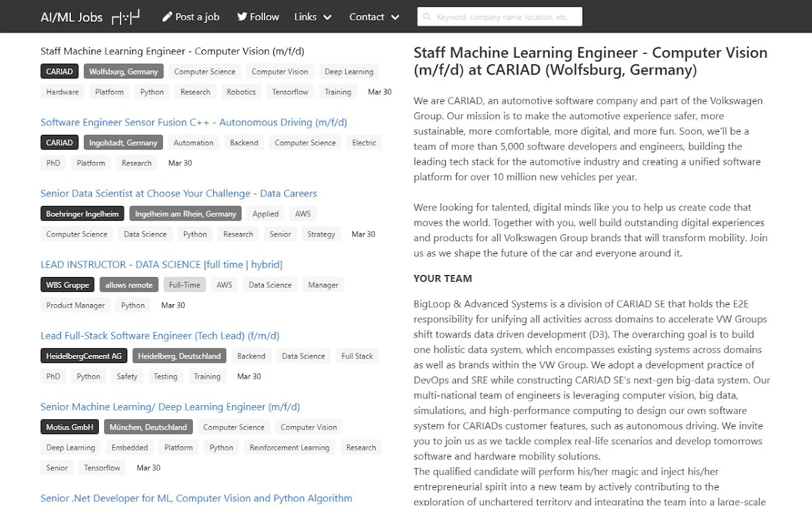Screen dimensions: 812x508
Task: Click PhD tag in Sensor Fusion listing
Action: (53, 163)
